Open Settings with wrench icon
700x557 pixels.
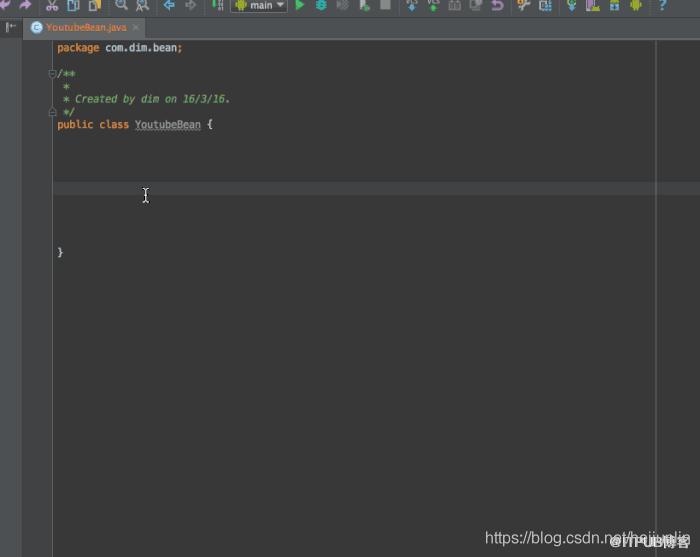pos(524,5)
